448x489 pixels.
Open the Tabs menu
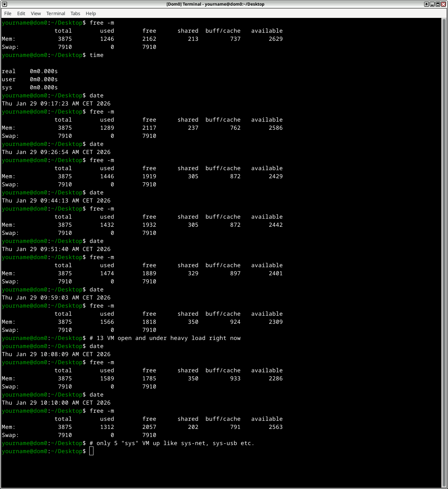click(x=75, y=13)
